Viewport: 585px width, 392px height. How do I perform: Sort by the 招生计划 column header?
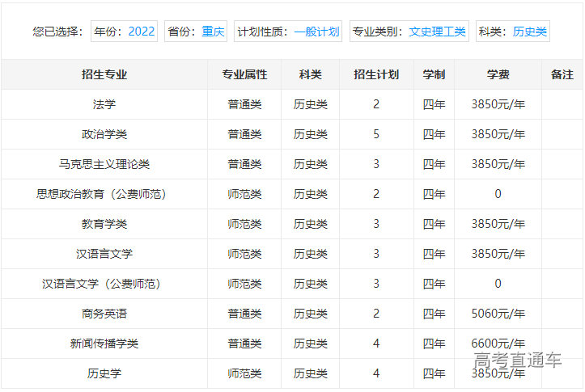pos(376,74)
